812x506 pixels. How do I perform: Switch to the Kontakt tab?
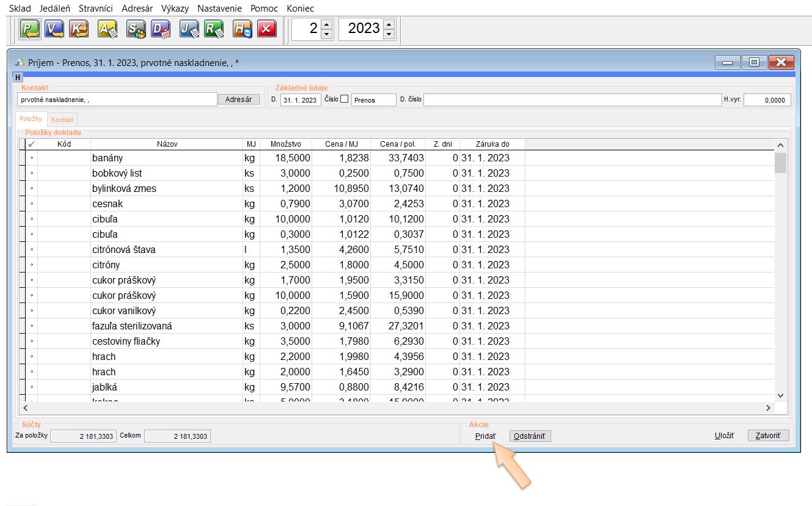click(x=62, y=120)
